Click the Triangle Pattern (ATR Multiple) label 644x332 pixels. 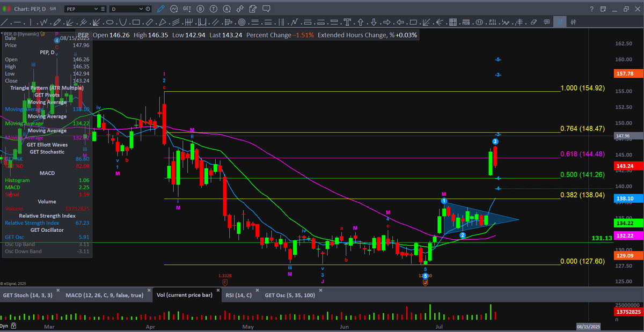(47, 88)
